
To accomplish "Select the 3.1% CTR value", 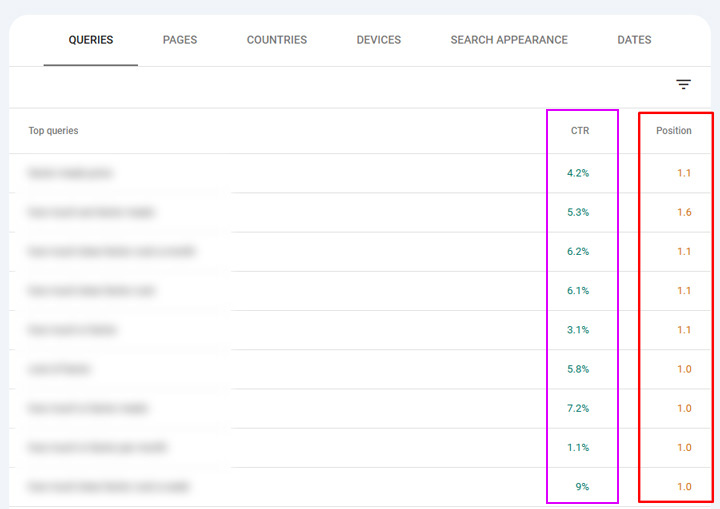I will 578,330.
